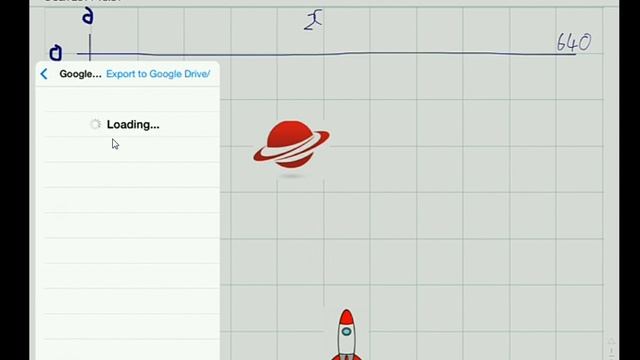The image size is (640, 360).
Task: Click the handwritten '640' label
Action: click(574, 42)
